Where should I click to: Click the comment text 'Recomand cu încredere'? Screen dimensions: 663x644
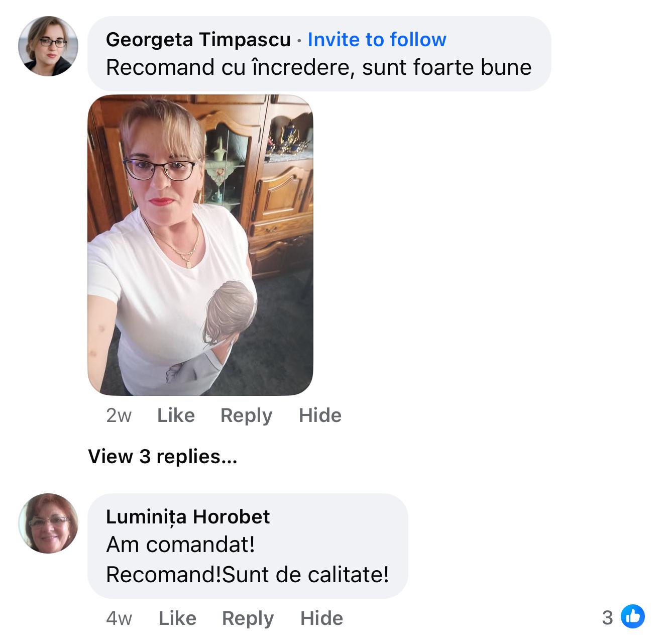(230, 67)
